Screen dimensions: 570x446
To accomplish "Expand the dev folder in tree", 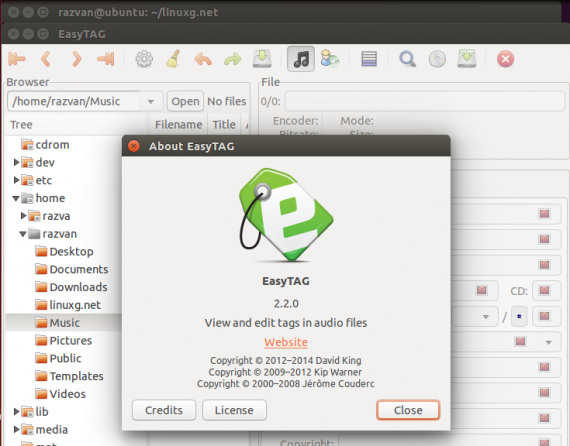I will pyautogui.click(x=16, y=162).
